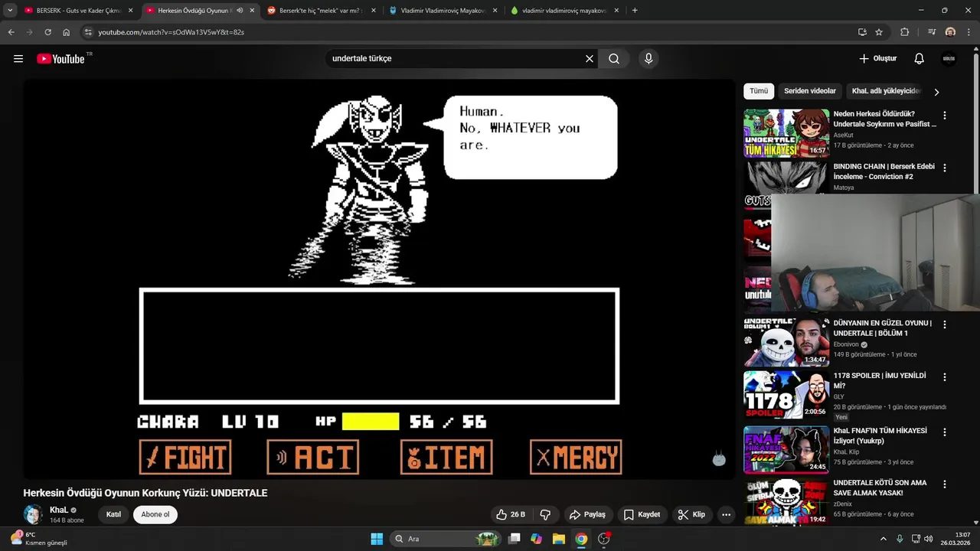Bookmark this page with star icon
This screenshot has width=980, height=551.
pyautogui.click(x=879, y=32)
